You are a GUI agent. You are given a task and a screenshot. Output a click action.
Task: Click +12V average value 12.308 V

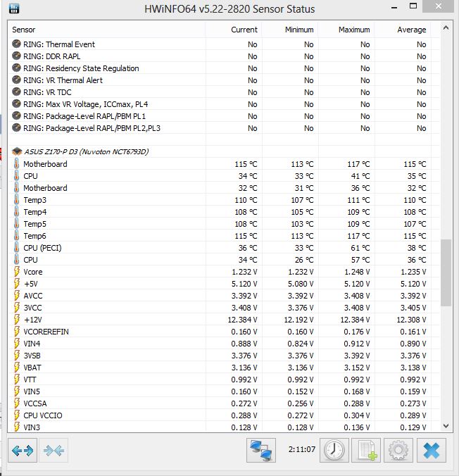pyautogui.click(x=411, y=320)
